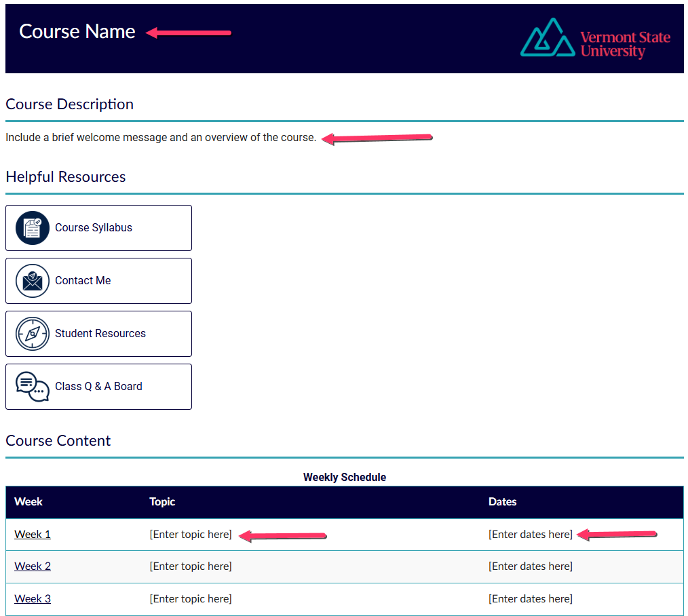Click the Topic column header
The height and width of the screenshot is (616, 688).
click(x=162, y=502)
